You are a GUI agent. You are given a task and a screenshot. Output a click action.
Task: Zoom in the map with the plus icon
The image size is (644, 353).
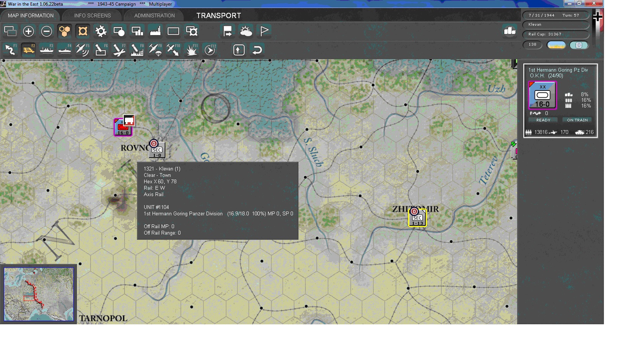point(28,31)
